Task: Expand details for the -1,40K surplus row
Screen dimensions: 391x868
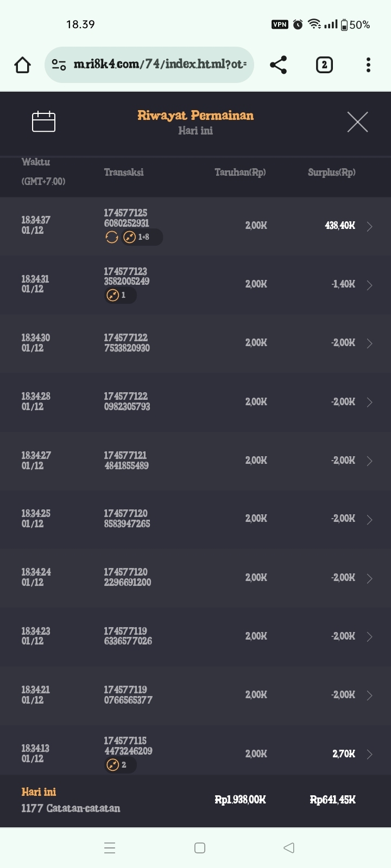Action: click(369, 285)
